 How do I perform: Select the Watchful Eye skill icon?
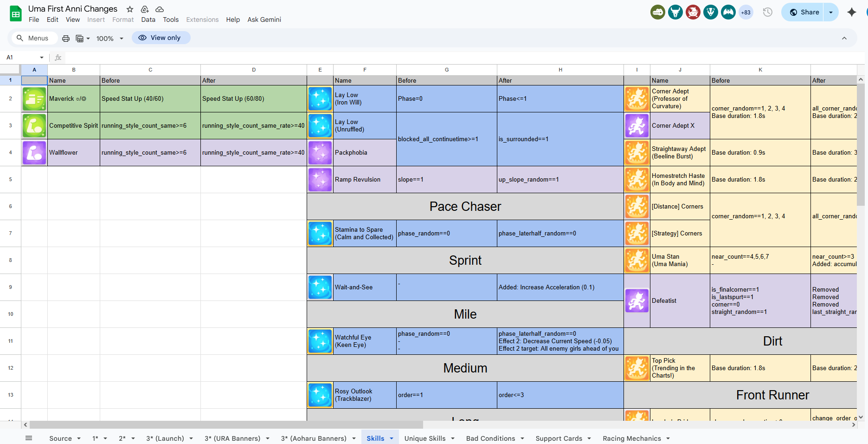[320, 341]
